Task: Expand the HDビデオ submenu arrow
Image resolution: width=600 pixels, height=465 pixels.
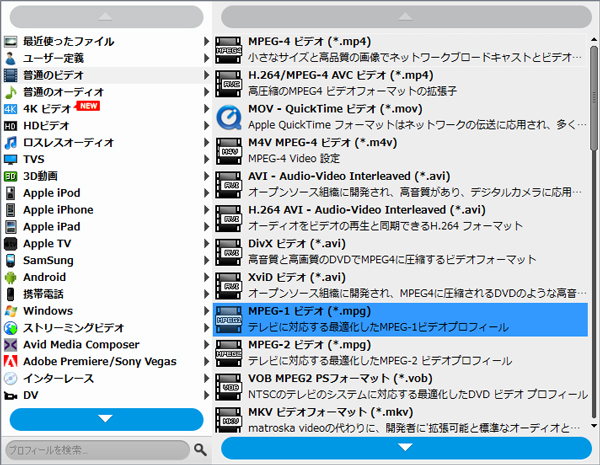Action: pyautogui.click(x=207, y=126)
